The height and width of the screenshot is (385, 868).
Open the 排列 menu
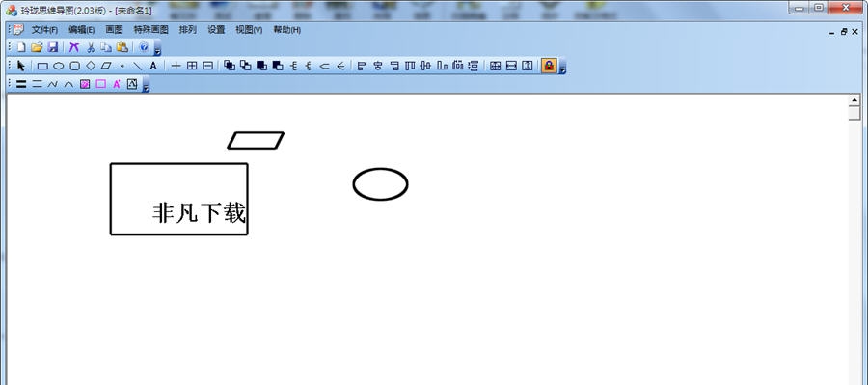[x=188, y=30]
